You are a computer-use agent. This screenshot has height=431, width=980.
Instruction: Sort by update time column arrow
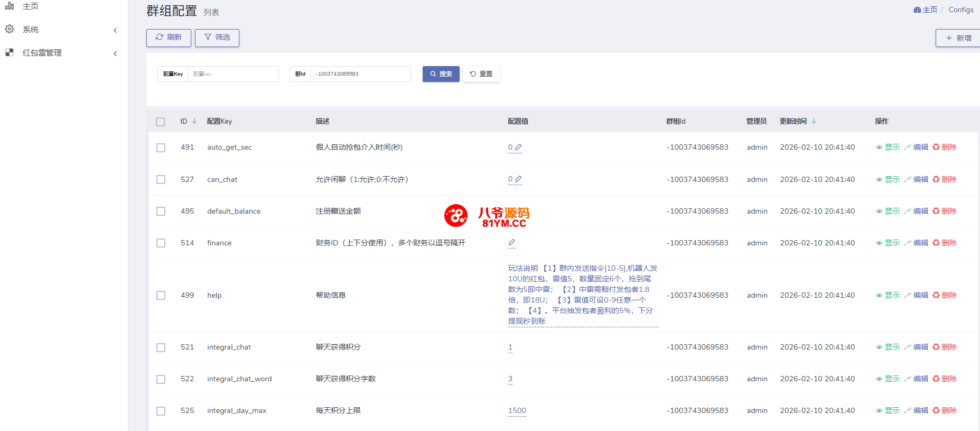pyautogui.click(x=814, y=121)
